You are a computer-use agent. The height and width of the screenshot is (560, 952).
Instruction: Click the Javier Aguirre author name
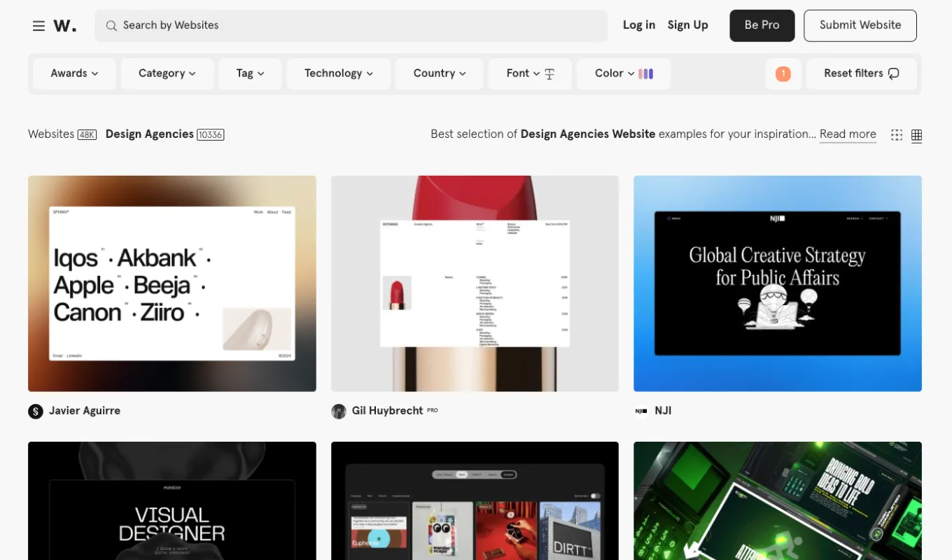coord(85,411)
